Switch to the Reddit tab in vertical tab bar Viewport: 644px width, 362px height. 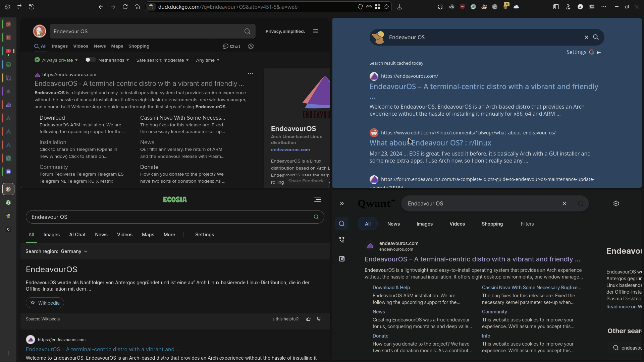coord(8,24)
